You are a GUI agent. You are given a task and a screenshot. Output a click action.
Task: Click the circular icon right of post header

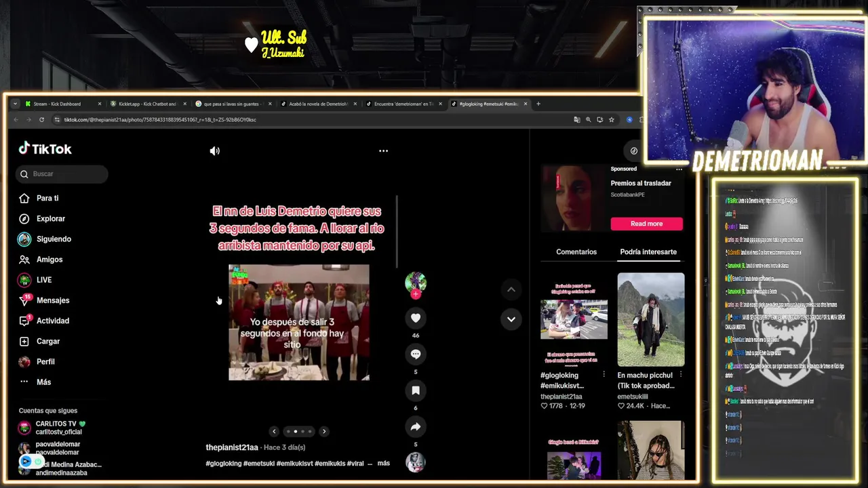634,151
